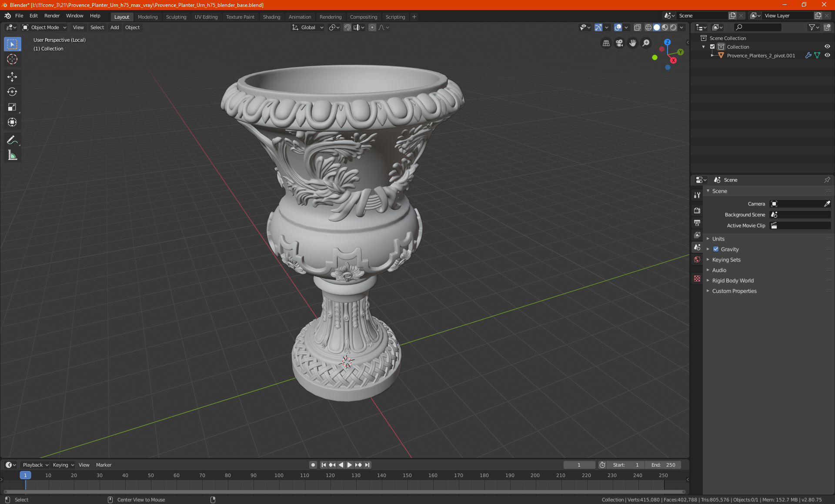Toggle X-Ray mode

638,27
